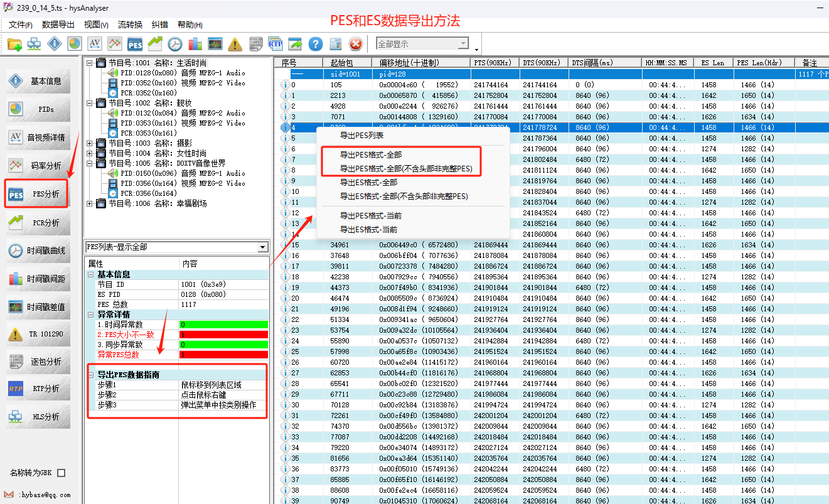This screenshot has width=829, height=504.
Task: Click the open file folder toolbar icon
Action: tap(14, 44)
